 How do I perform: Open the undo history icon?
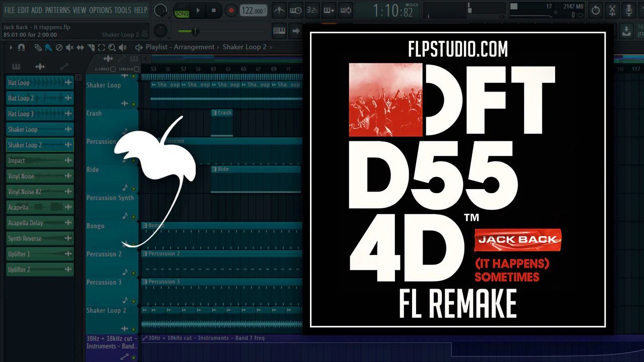pos(596,10)
